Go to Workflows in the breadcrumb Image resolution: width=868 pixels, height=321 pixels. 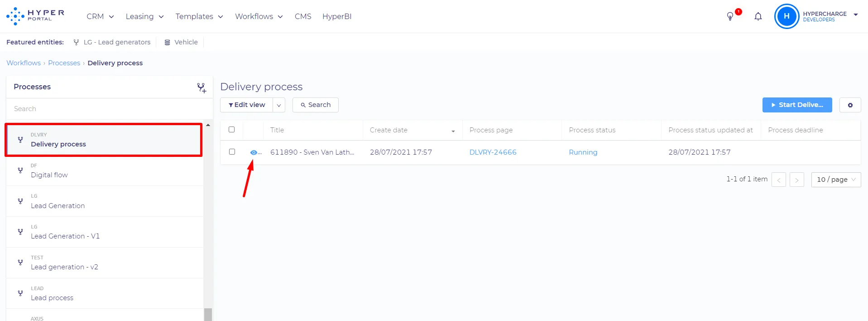(24, 63)
